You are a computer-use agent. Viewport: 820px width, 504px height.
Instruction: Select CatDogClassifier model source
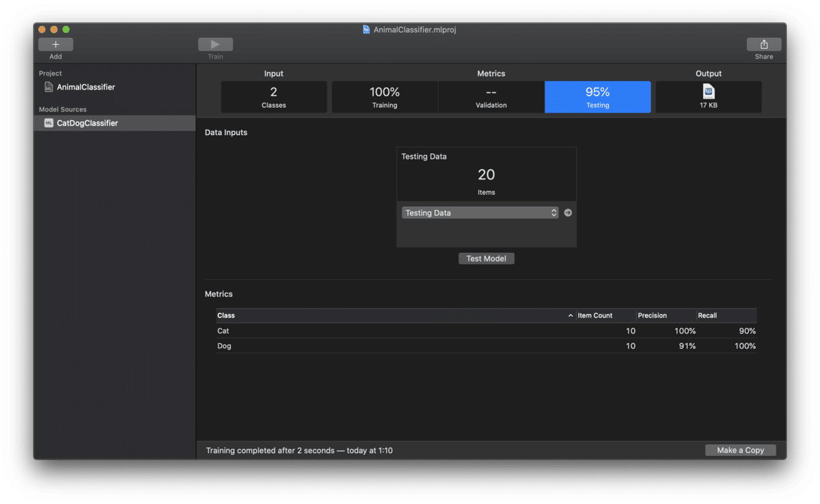[115, 123]
